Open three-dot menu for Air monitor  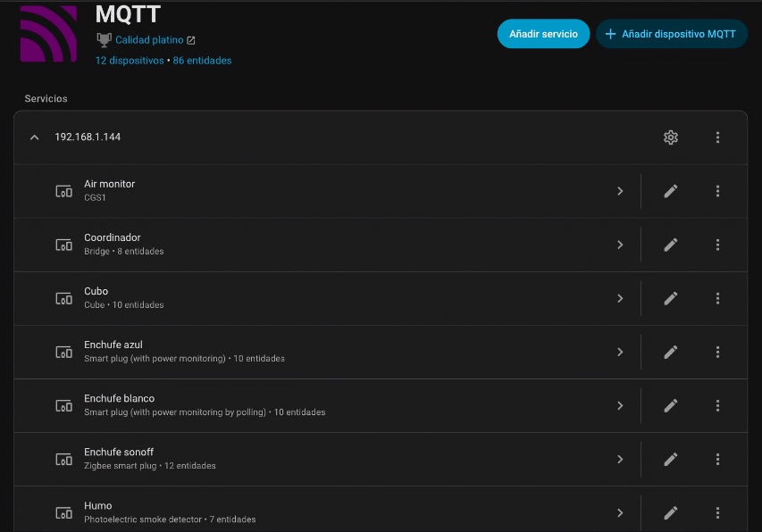717,191
